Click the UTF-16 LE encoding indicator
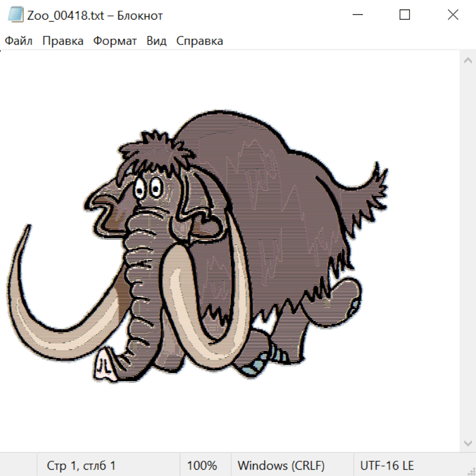This screenshot has height=476, width=476. pyautogui.click(x=387, y=466)
